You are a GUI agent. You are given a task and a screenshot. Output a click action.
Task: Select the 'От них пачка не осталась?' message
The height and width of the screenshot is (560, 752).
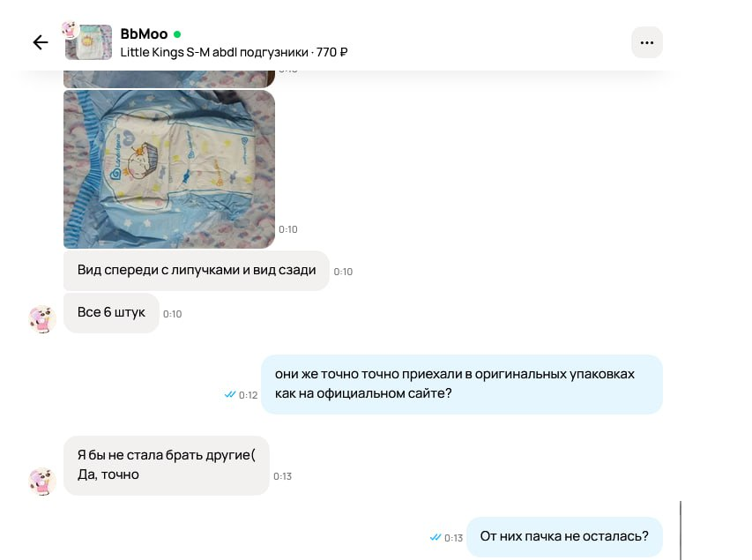coord(564,536)
